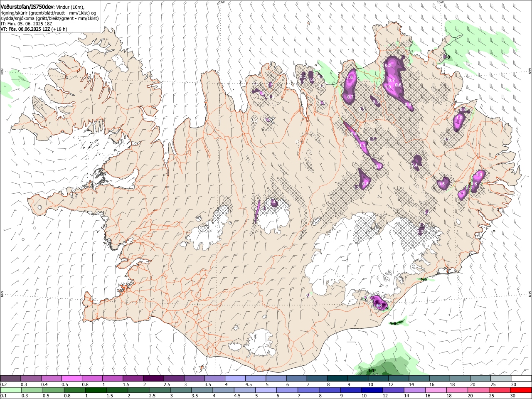Click the darkest green rain swatch labeled 1
532x399 pixels.
pyautogui.click(x=95, y=390)
